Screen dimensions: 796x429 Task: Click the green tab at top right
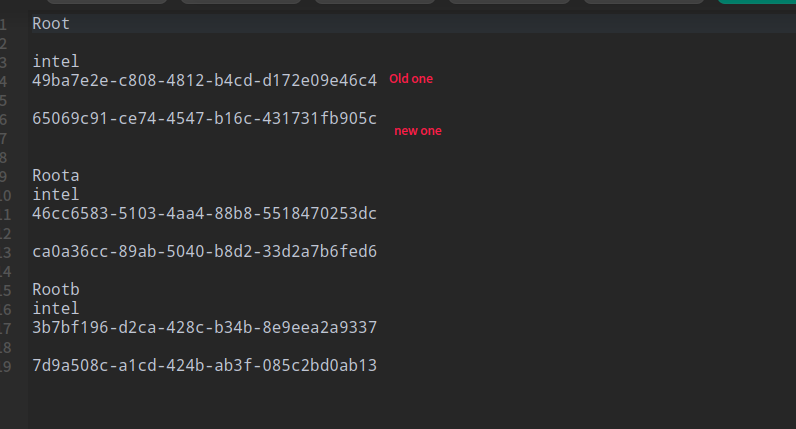[x=757, y=2]
